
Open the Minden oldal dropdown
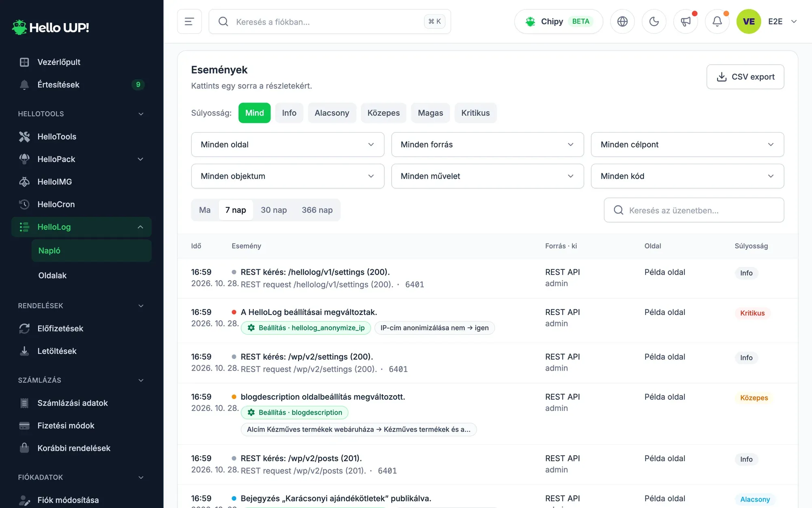(287, 145)
